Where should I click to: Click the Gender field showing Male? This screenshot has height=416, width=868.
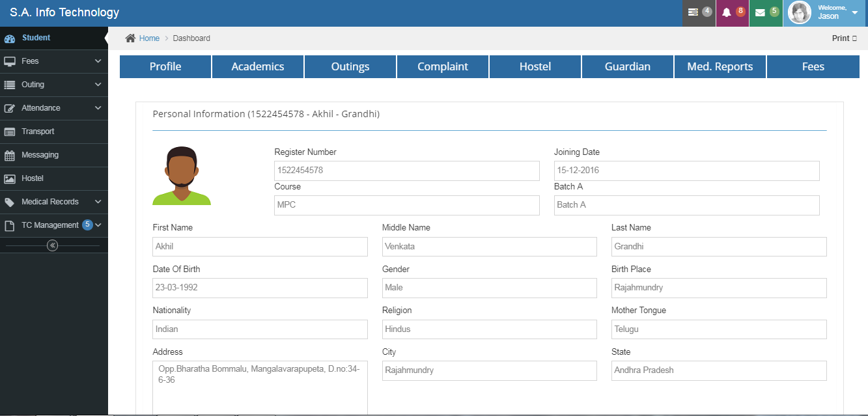click(490, 288)
